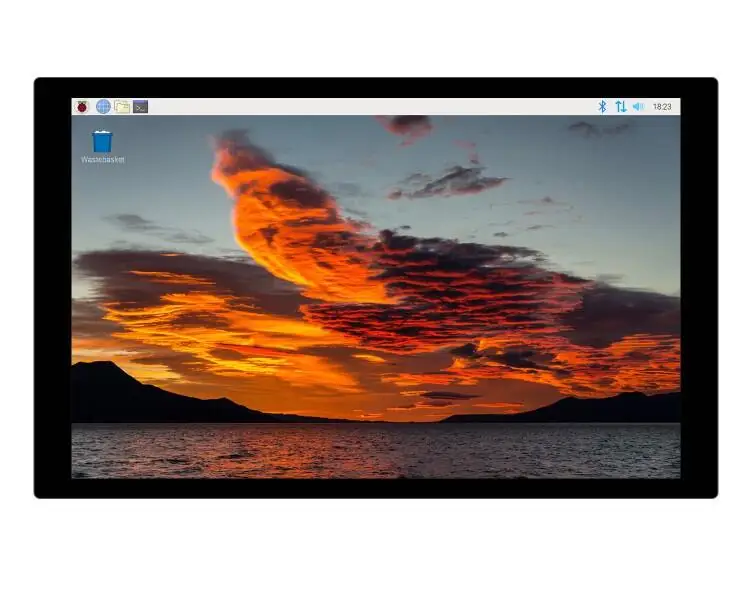This screenshot has width=755, height=598.
Task: Launch the web browser globe icon
Action: point(103,106)
